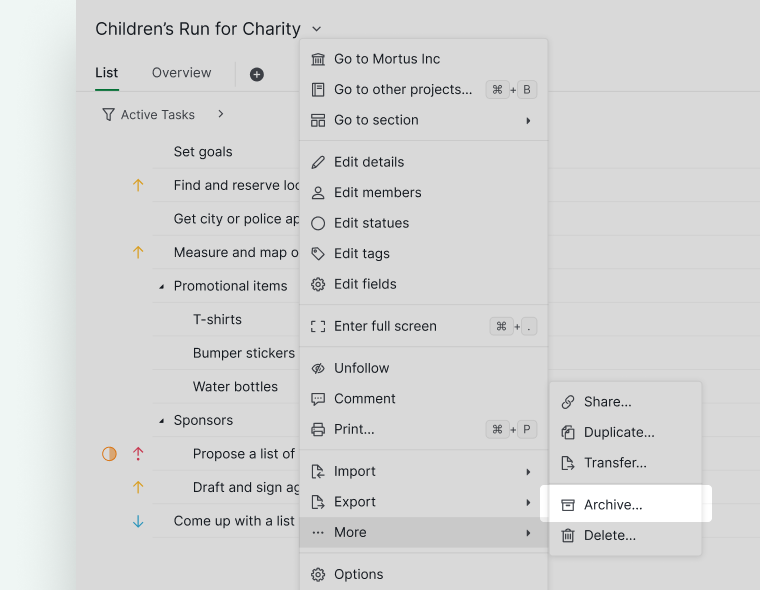Click the Import file icon
Viewport: 760px width, 590px height.
[x=318, y=472]
